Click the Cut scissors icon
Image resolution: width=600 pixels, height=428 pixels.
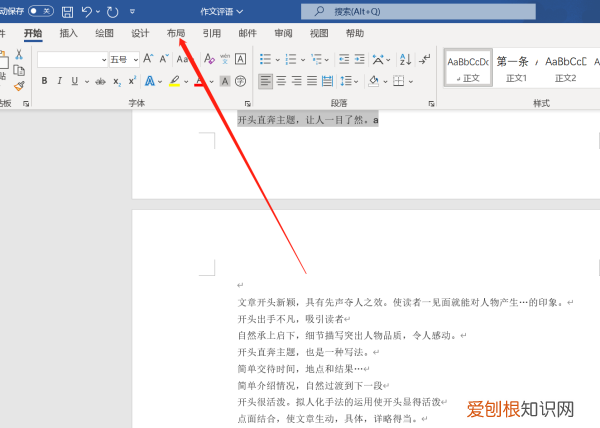coord(18,55)
